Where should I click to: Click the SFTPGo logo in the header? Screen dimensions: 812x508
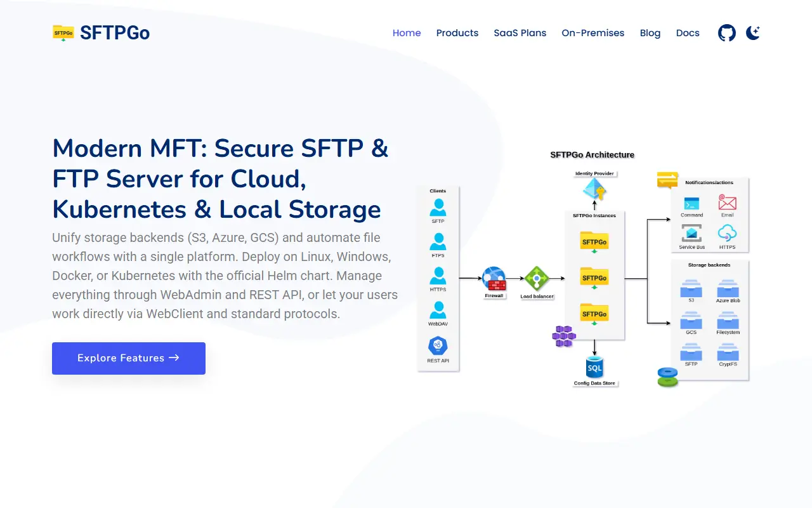click(x=101, y=33)
